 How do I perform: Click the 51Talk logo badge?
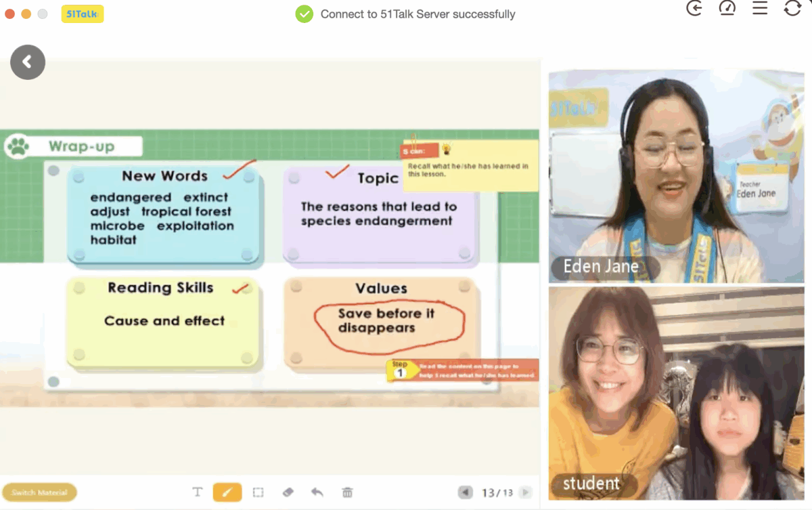pyautogui.click(x=82, y=14)
